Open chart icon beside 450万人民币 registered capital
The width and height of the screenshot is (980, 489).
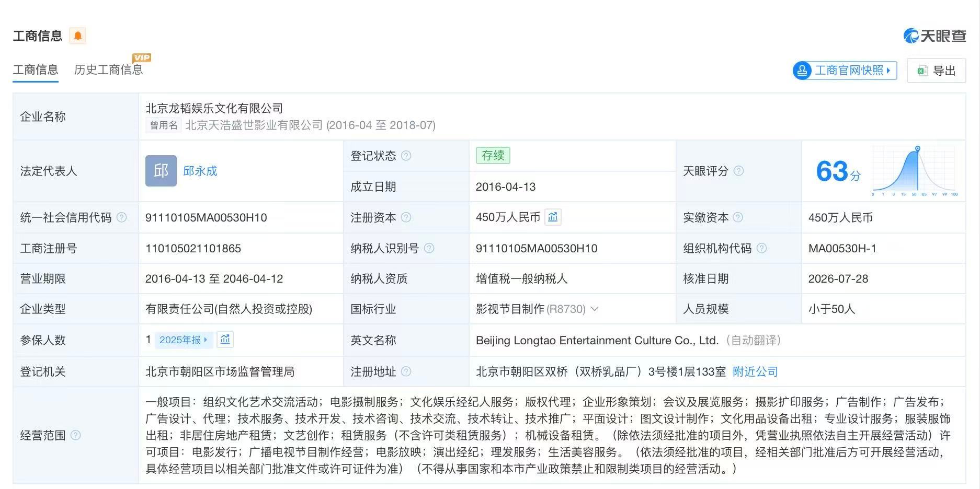pyautogui.click(x=553, y=217)
